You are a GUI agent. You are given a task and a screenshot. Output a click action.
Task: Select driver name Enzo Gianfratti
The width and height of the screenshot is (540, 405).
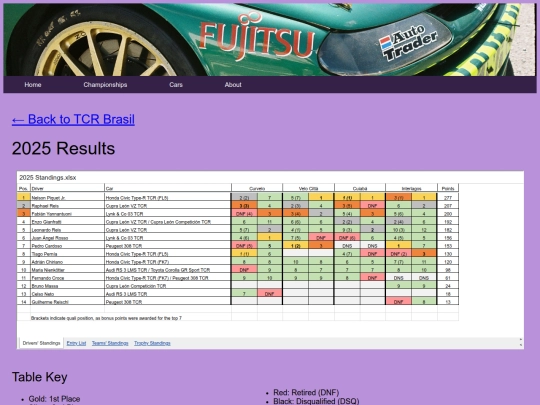click(x=46, y=222)
